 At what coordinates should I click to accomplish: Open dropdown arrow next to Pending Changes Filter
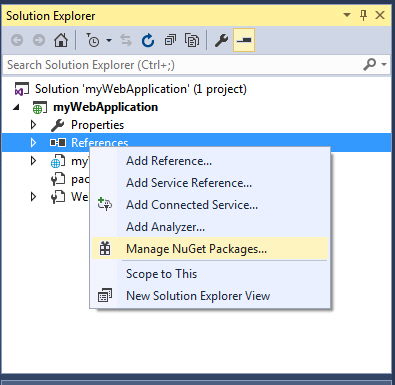109,41
